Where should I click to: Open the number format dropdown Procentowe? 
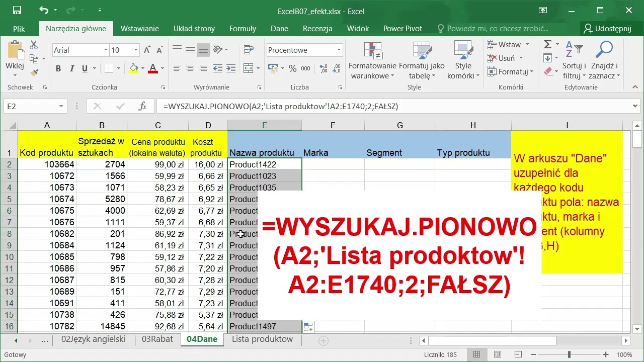pyautogui.click(x=339, y=50)
